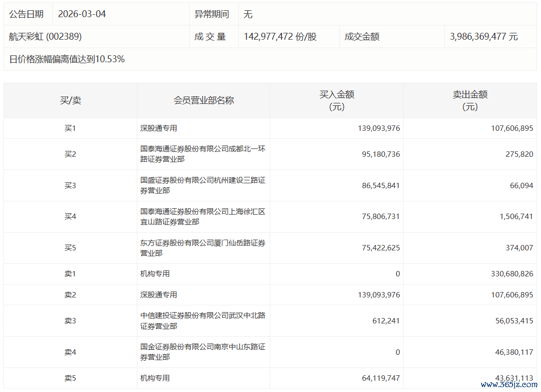Click 深圳通专用 in the 卖2 row
541x392 pixels.
click(x=158, y=295)
